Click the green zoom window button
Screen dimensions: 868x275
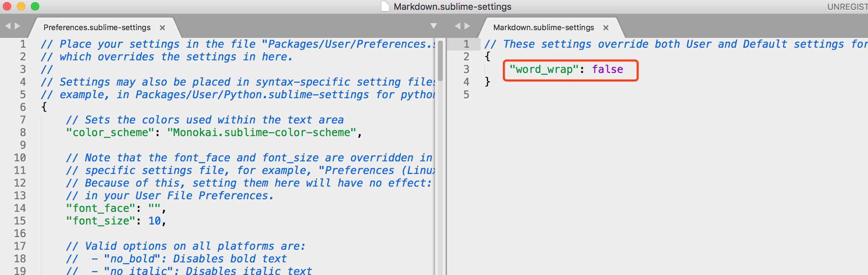pyautogui.click(x=35, y=6)
